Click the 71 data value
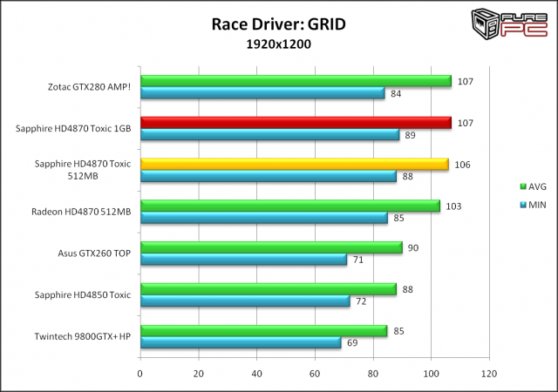The height and width of the screenshot is (392, 558). [x=358, y=260]
